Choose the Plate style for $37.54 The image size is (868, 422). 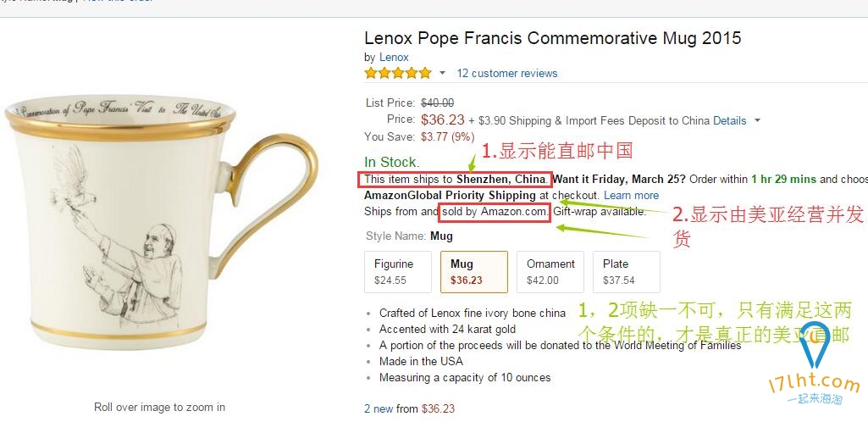pos(626,272)
